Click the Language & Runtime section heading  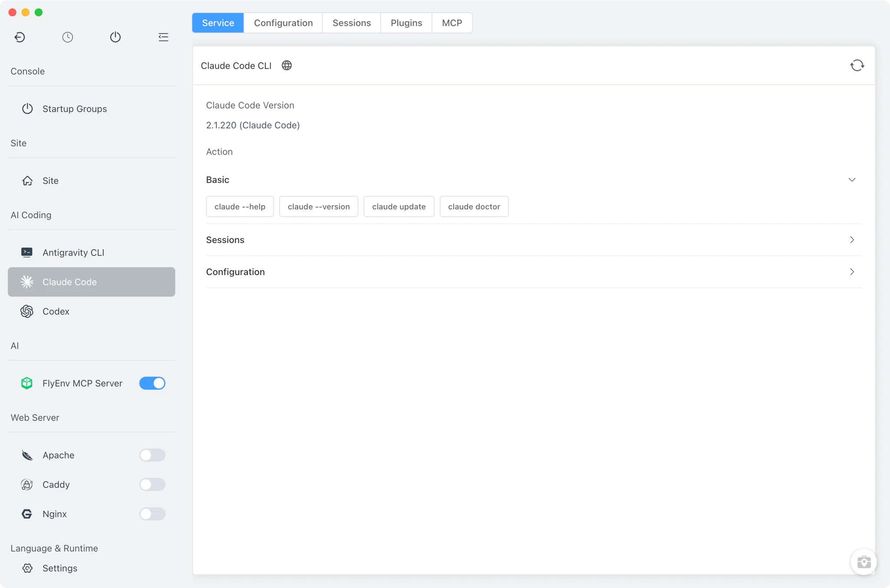(54, 548)
